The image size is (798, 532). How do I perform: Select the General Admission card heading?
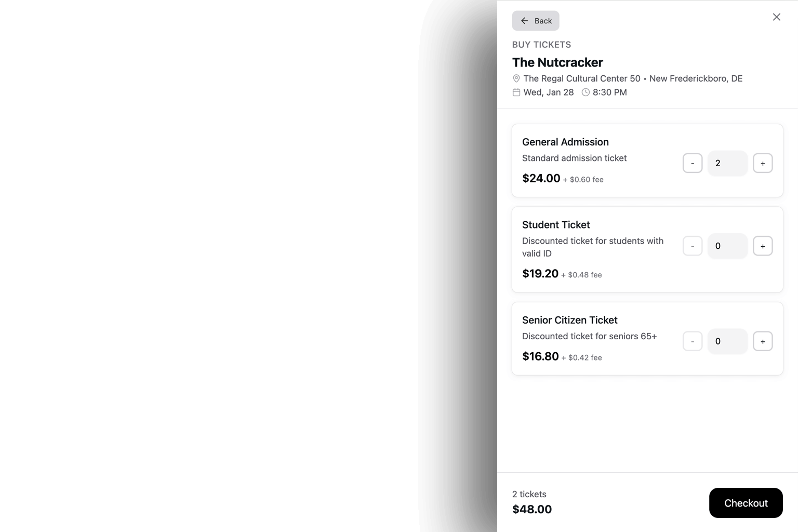pos(565,142)
